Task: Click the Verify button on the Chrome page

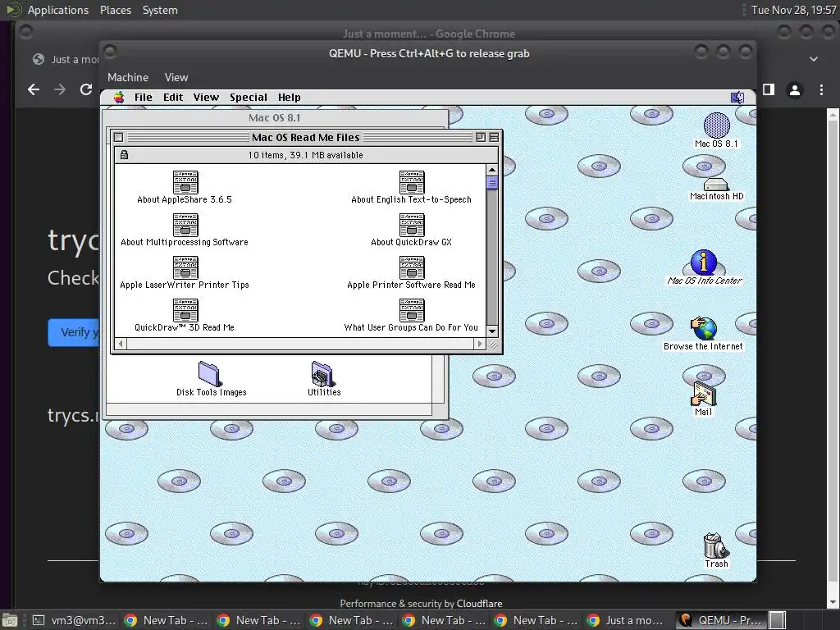Action: pyautogui.click(x=74, y=332)
